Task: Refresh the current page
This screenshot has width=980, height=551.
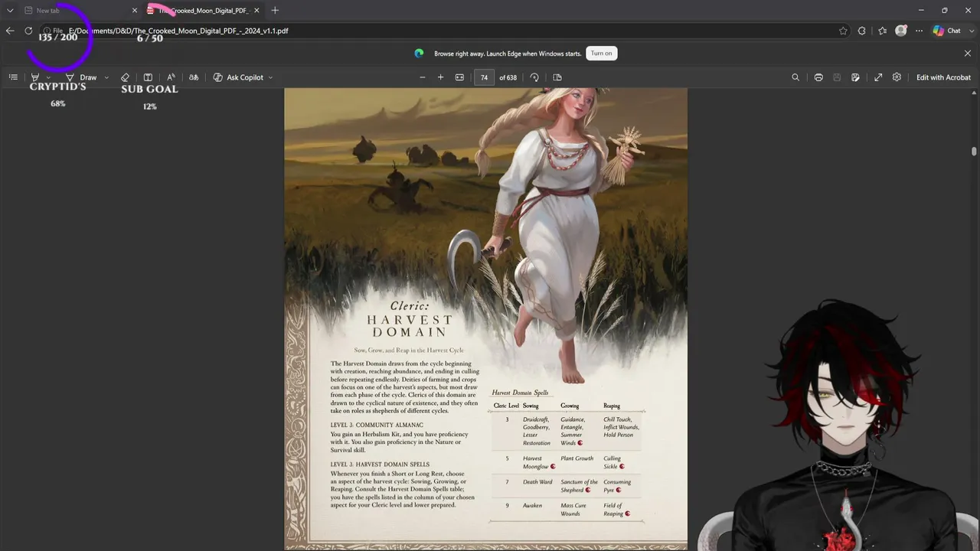Action: pyautogui.click(x=28, y=31)
